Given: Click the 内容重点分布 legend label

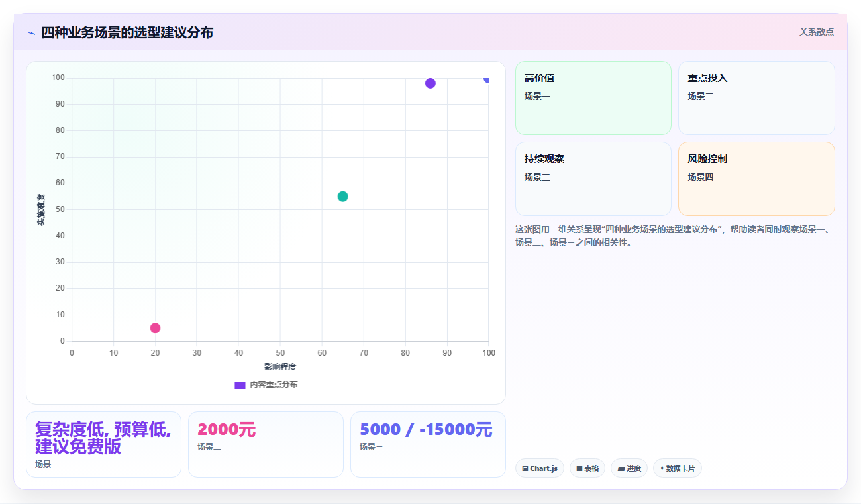Looking at the screenshot, I should [274, 385].
